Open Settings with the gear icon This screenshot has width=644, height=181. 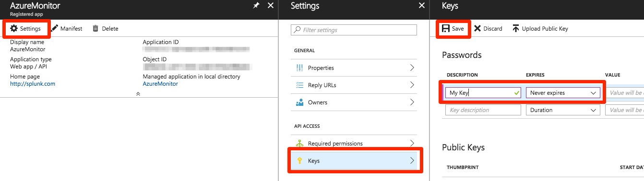click(14, 29)
